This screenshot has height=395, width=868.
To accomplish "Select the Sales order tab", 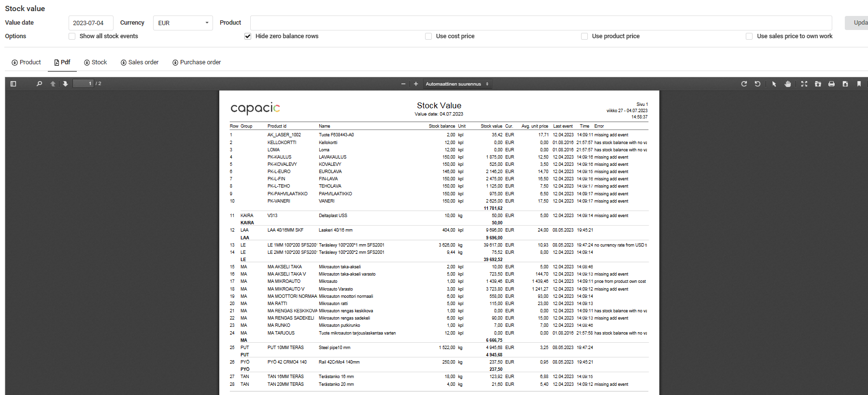I will [x=140, y=62].
